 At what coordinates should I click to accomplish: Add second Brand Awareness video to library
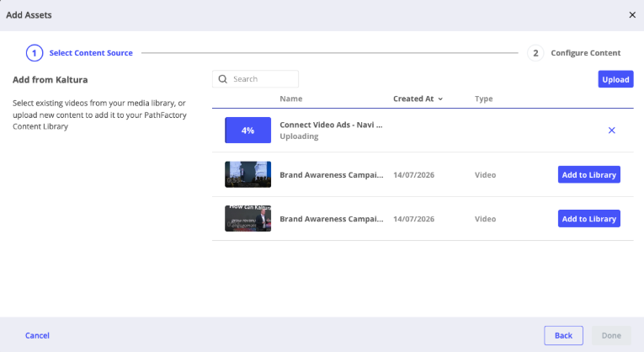pos(589,218)
